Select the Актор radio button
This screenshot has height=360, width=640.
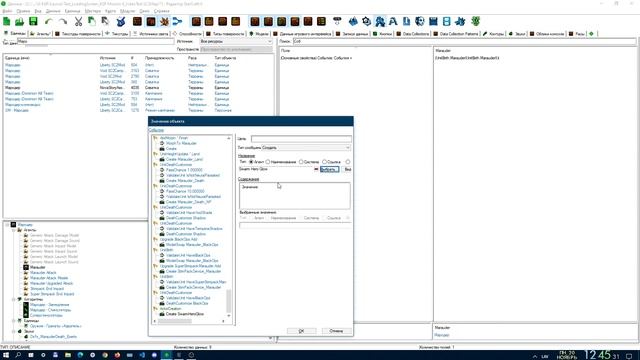(251, 162)
